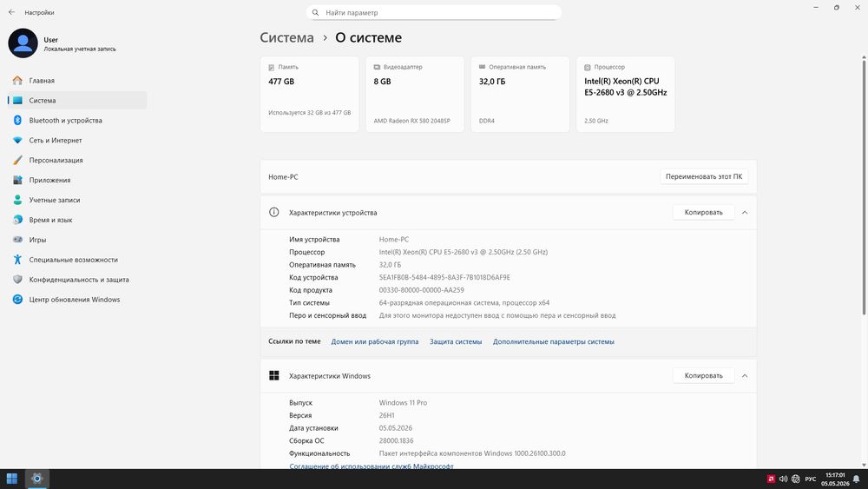Click Переименовать этот ПК button
The width and height of the screenshot is (868, 489).
point(704,176)
